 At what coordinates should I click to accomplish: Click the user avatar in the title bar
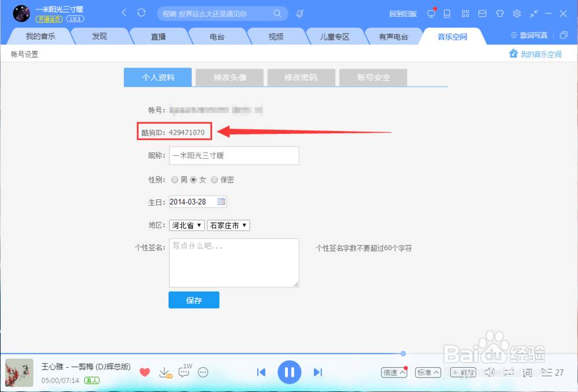[21, 14]
